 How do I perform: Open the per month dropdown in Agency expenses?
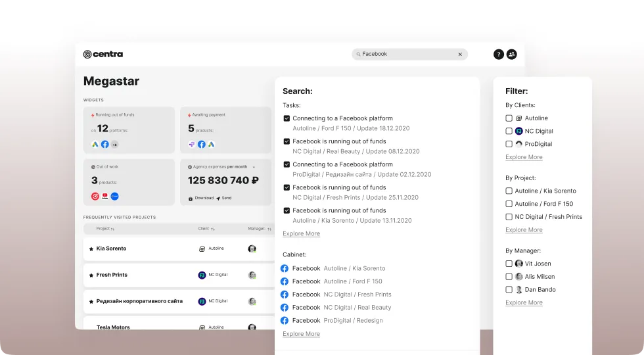point(254,167)
